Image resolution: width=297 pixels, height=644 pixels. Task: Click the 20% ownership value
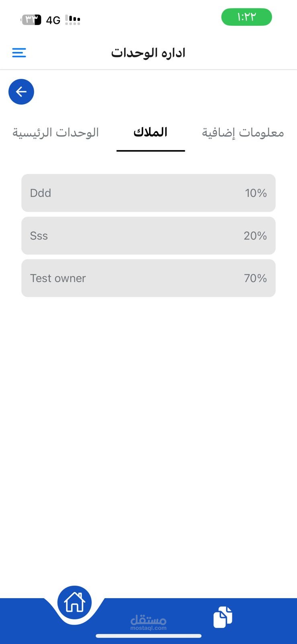[x=255, y=236]
